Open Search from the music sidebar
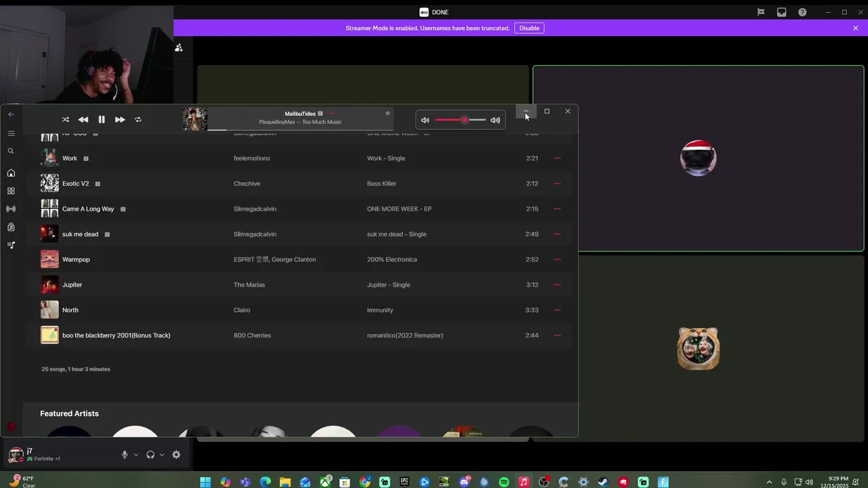 [x=11, y=151]
